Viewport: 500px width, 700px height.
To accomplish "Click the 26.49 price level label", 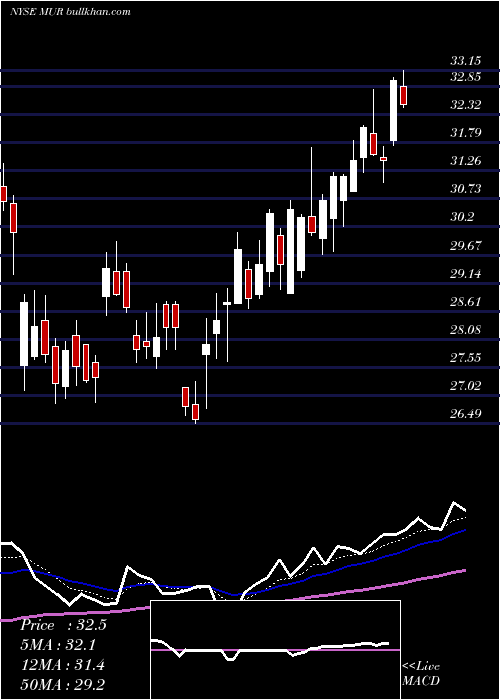I will pyautogui.click(x=465, y=413).
